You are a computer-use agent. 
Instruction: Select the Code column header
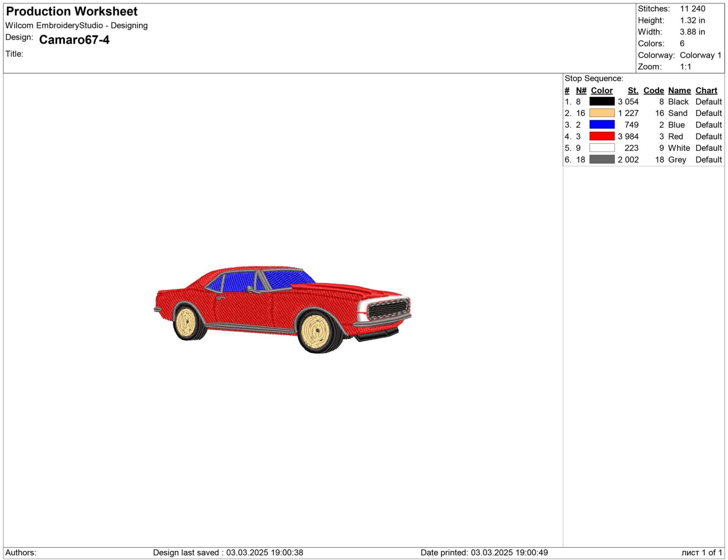pyautogui.click(x=653, y=90)
